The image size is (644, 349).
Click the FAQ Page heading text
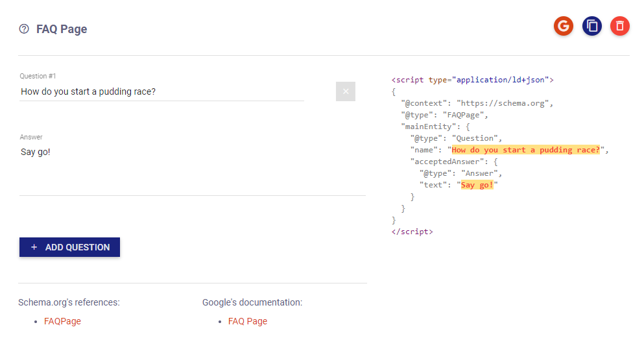click(62, 29)
